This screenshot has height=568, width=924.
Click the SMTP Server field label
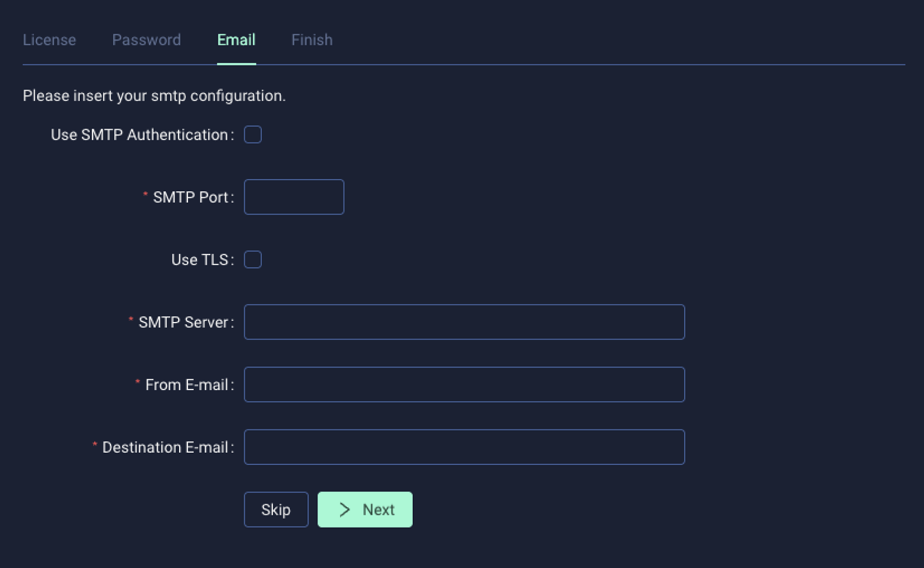click(183, 322)
